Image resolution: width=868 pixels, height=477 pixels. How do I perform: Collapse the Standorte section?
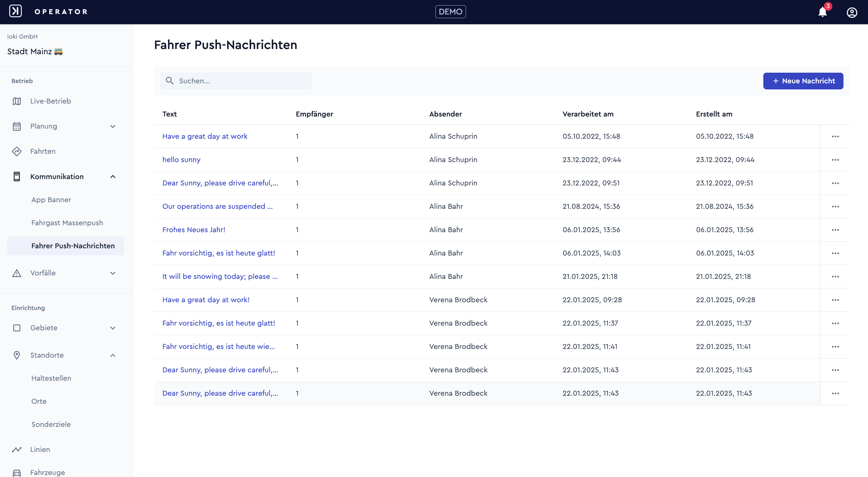pyautogui.click(x=113, y=355)
